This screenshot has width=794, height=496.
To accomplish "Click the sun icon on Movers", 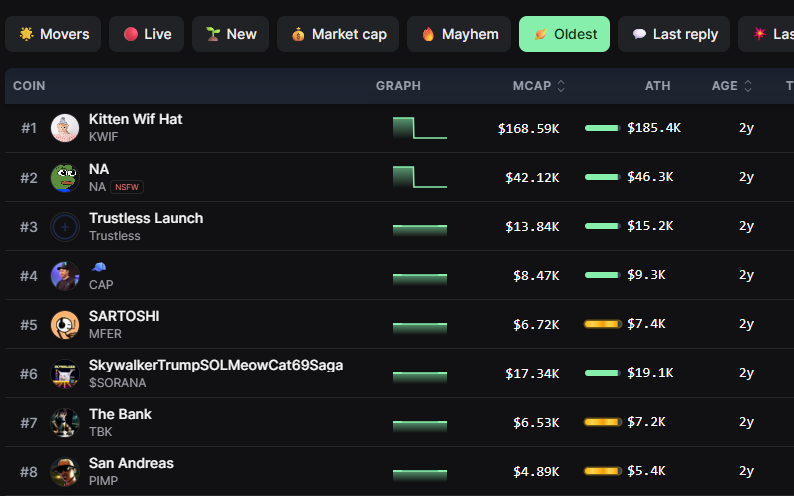I will 26,34.
